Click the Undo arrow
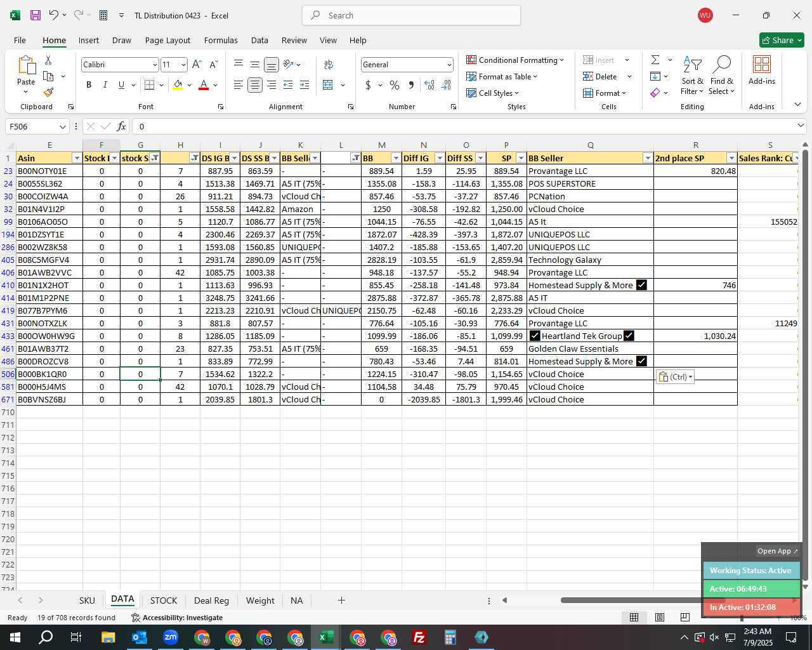This screenshot has width=812, height=650. pyautogui.click(x=54, y=15)
